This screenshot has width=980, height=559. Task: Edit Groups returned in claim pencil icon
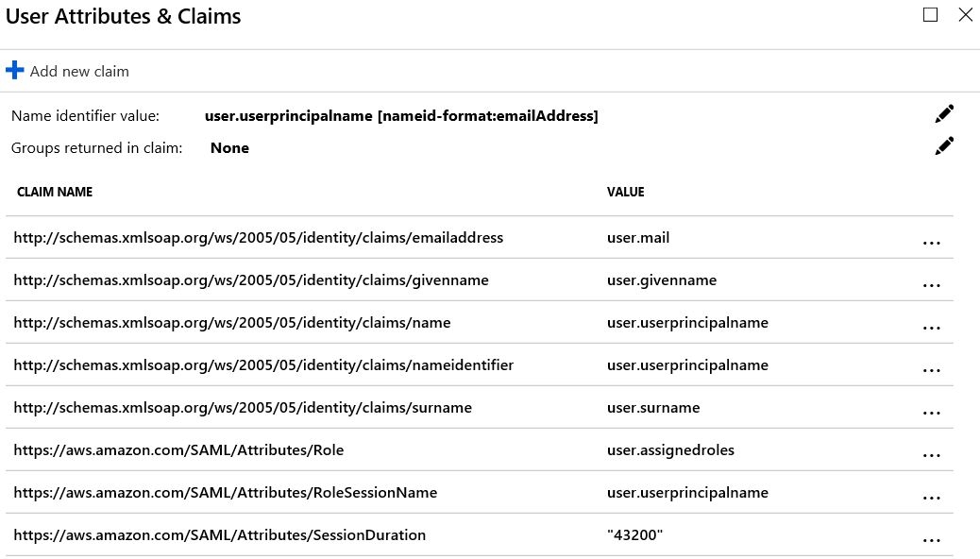coord(944,145)
